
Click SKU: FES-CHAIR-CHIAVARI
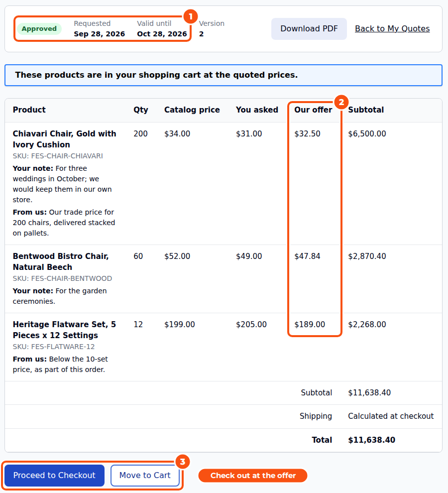tap(58, 156)
